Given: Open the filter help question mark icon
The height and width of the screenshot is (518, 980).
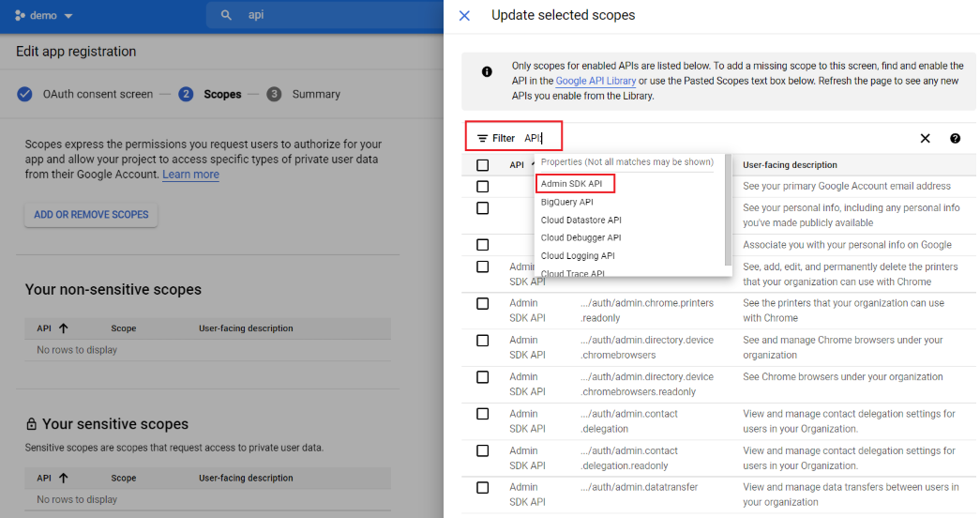Looking at the screenshot, I should [x=955, y=138].
